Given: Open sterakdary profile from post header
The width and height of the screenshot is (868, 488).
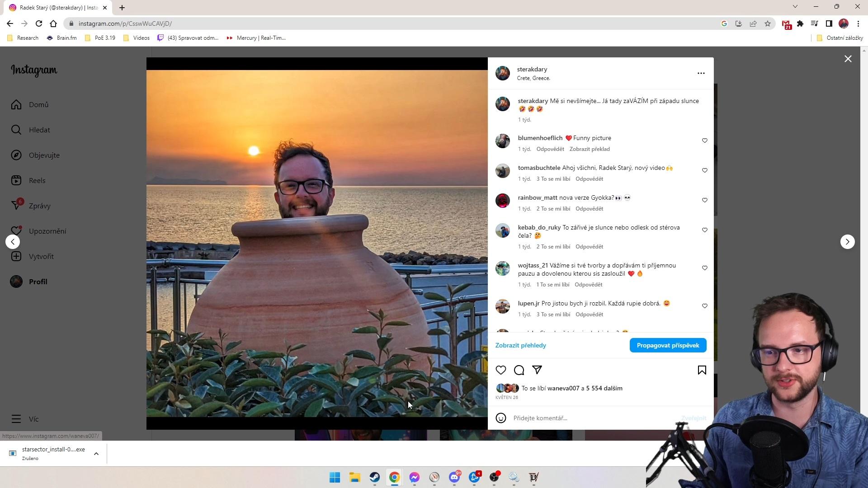Looking at the screenshot, I should coord(532,69).
